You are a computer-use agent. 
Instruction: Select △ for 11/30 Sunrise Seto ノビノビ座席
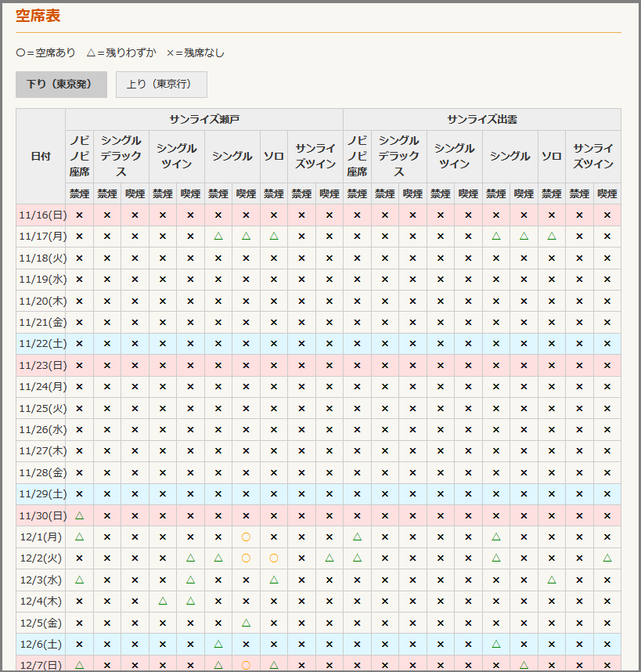(79, 515)
